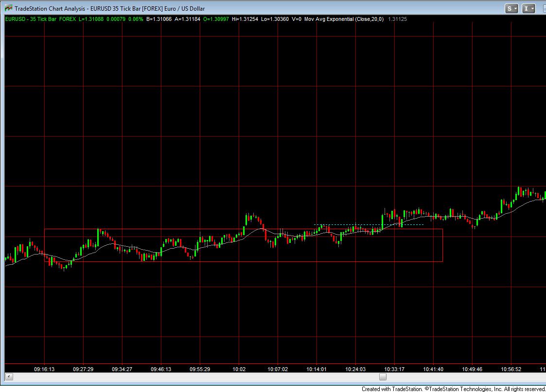Screen dimensions: 546x392
Task: Click the "0.06%" percent change value
Action: tap(136, 19)
